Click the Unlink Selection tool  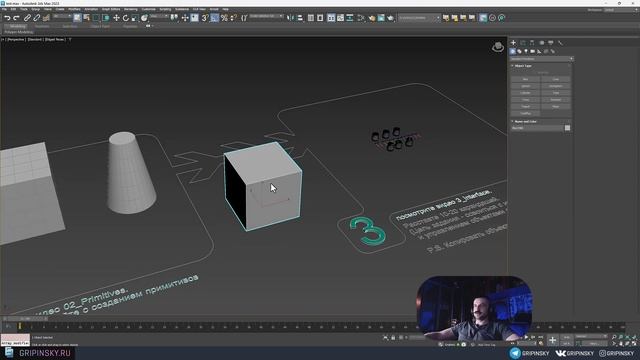pos(36,18)
